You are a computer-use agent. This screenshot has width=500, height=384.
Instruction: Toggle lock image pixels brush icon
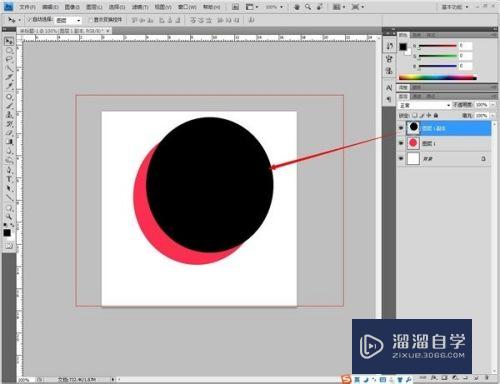tap(422, 115)
